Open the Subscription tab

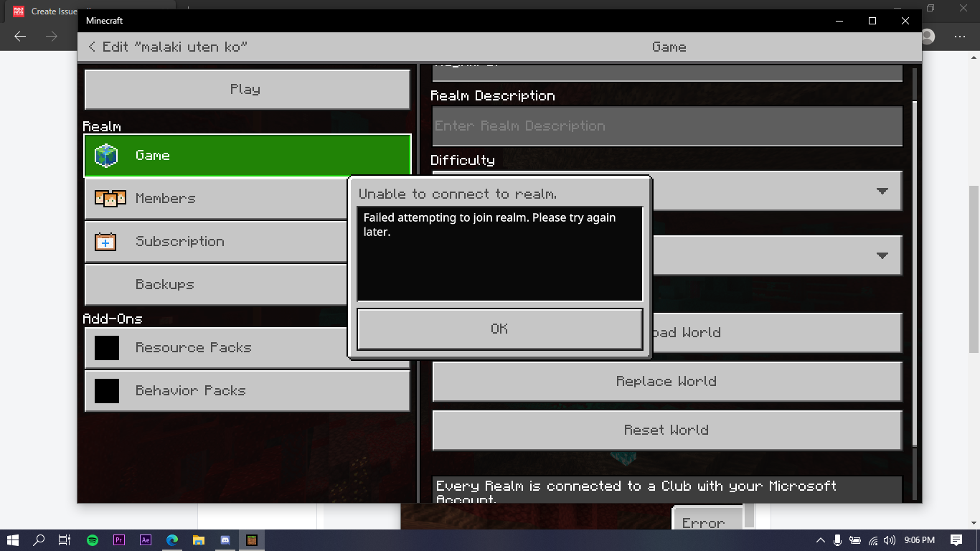click(217, 241)
